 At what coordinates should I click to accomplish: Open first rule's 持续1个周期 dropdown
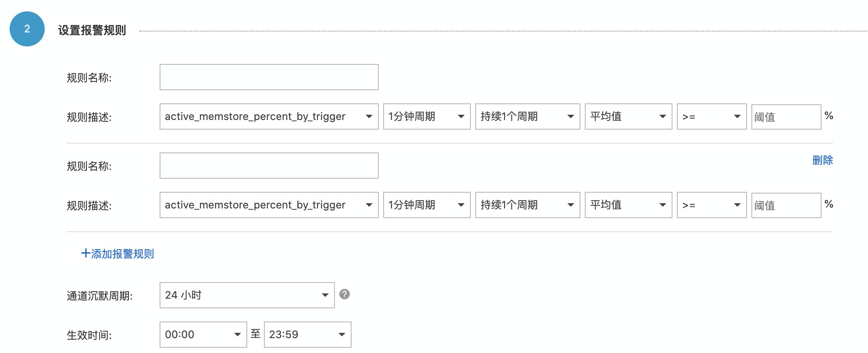tap(527, 116)
